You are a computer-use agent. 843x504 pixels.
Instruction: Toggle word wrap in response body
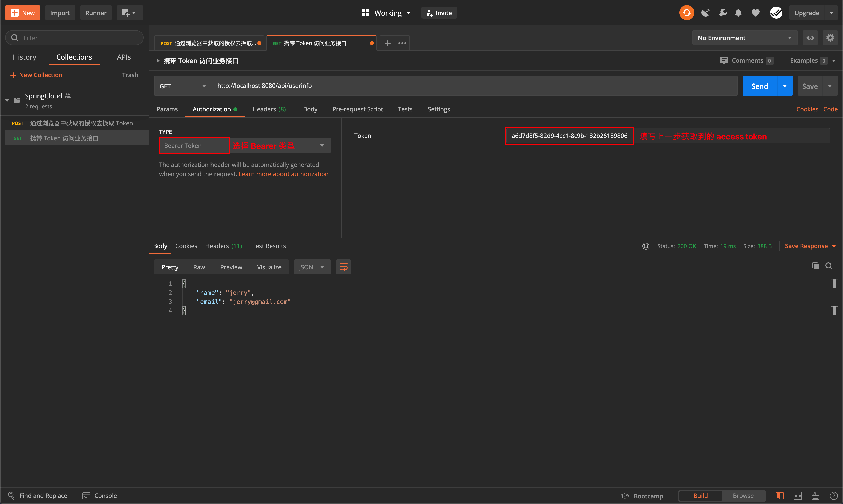coord(343,267)
